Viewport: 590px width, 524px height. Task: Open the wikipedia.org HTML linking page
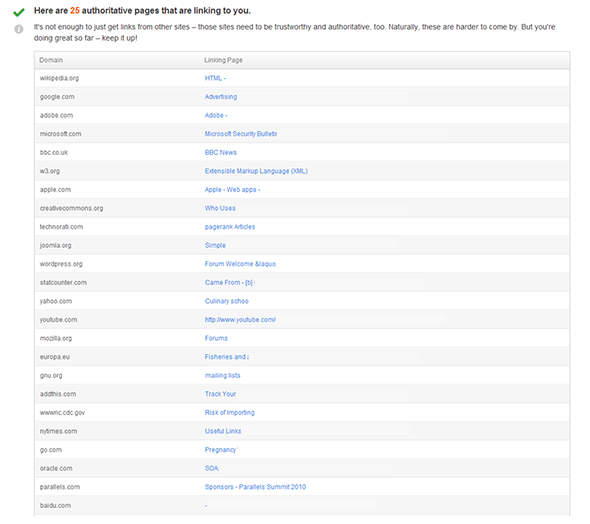click(215, 78)
